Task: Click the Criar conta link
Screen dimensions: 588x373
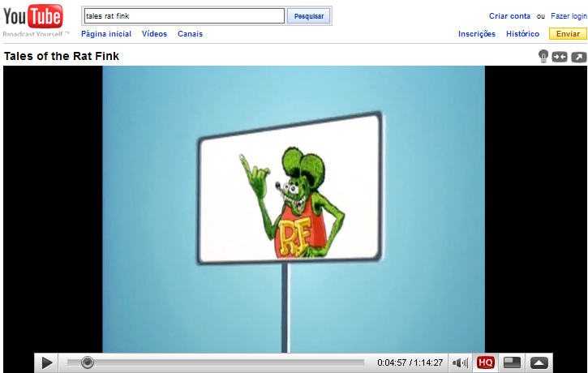Action: click(x=509, y=16)
